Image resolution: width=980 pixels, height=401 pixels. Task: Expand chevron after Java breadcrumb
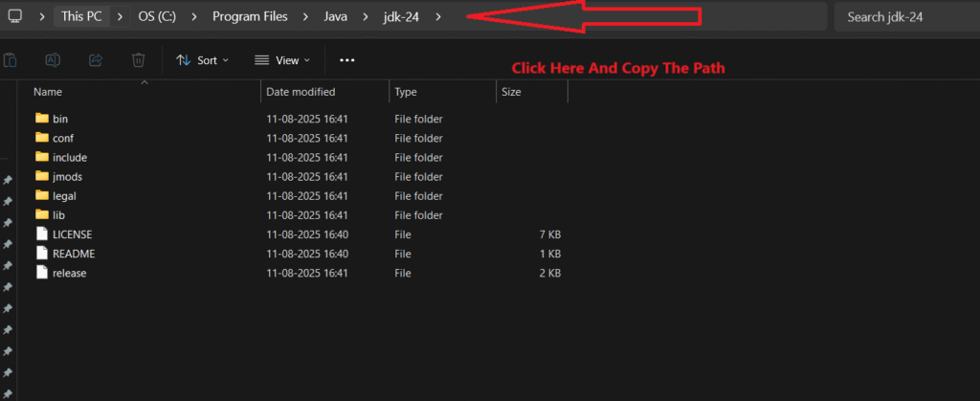tap(366, 17)
